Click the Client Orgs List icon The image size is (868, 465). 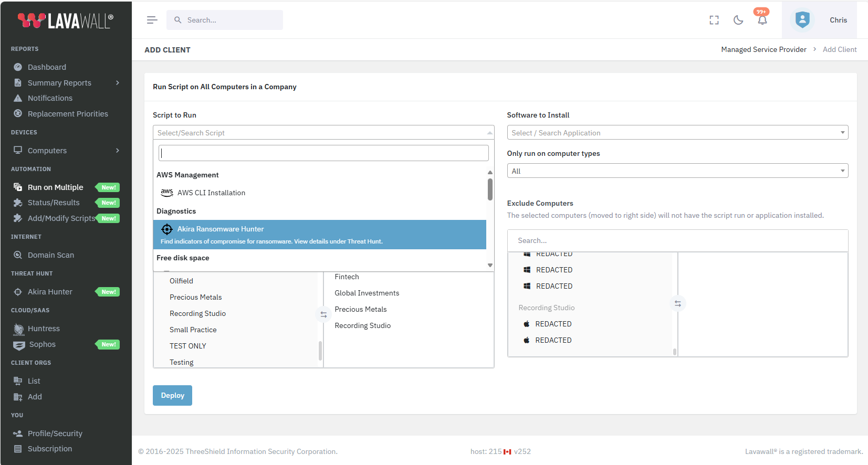pyautogui.click(x=18, y=381)
